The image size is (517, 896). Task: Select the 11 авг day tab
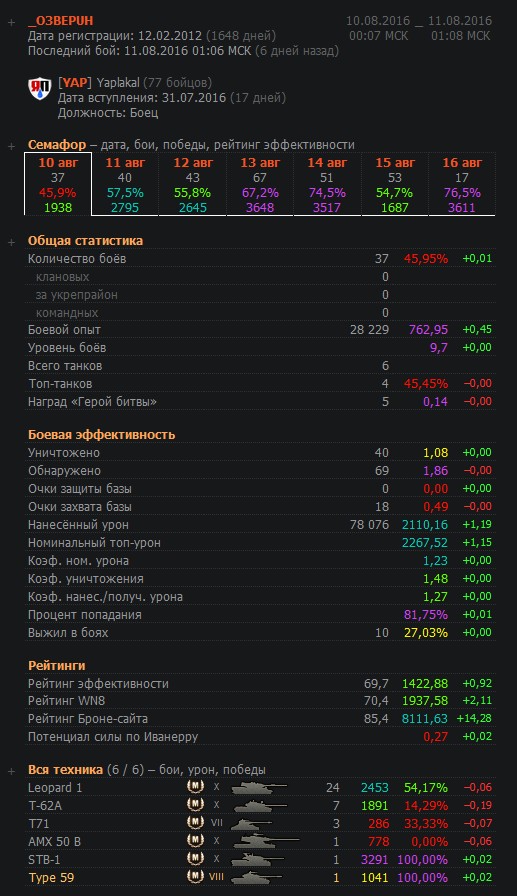[125, 184]
